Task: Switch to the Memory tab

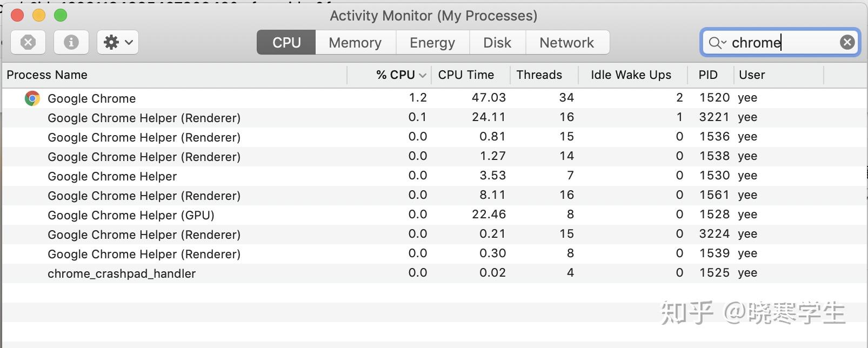Action: tap(355, 43)
